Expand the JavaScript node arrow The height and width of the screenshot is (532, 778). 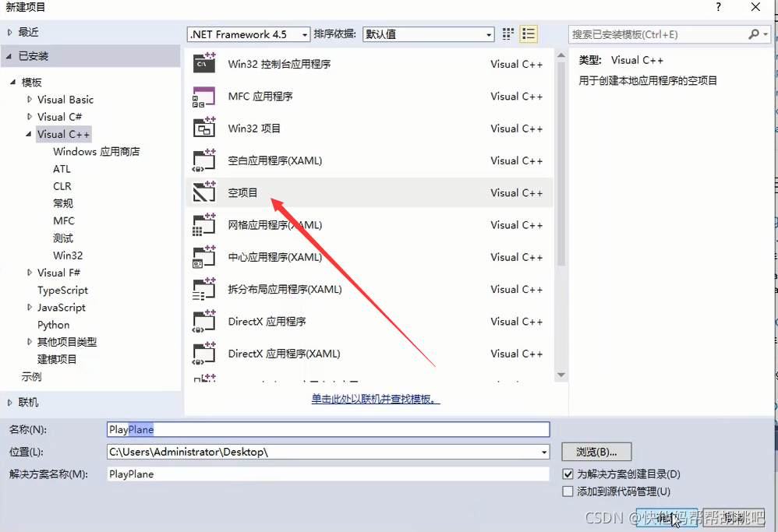tap(30, 307)
